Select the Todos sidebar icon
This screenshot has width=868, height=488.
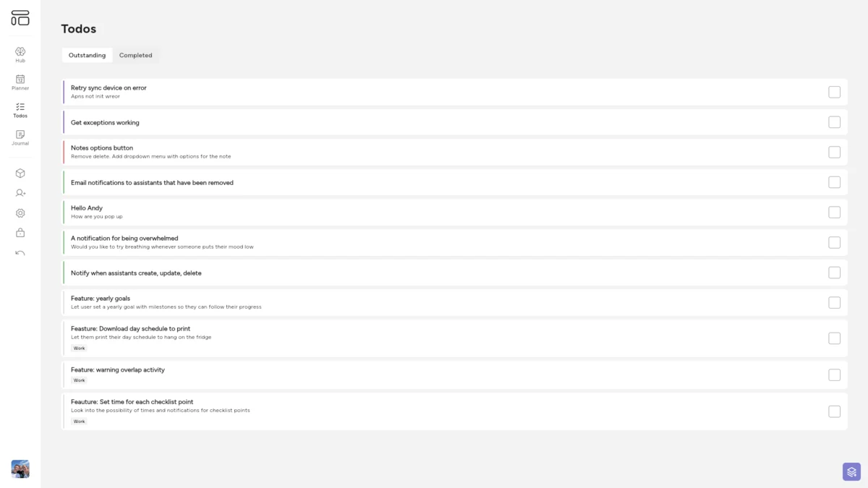pyautogui.click(x=20, y=109)
